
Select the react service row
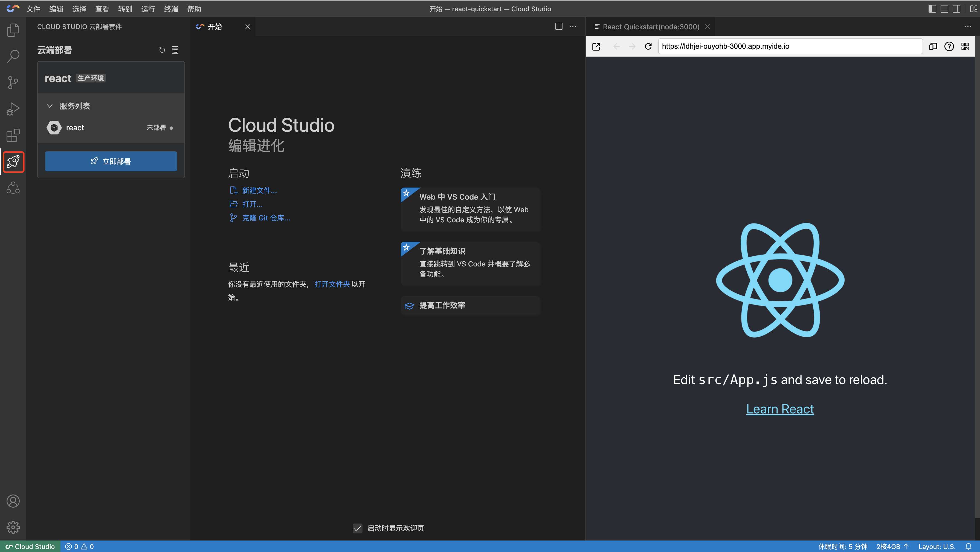coord(111,128)
